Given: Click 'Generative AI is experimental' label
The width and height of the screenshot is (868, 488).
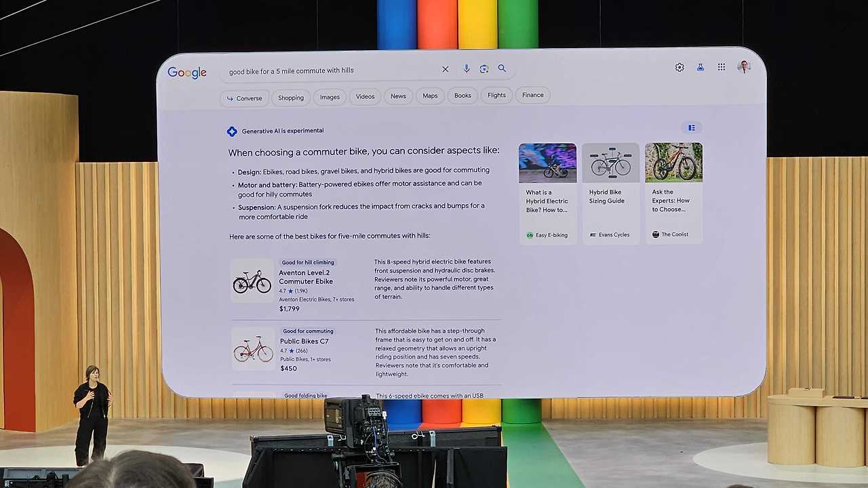Looking at the screenshot, I should pos(283,131).
